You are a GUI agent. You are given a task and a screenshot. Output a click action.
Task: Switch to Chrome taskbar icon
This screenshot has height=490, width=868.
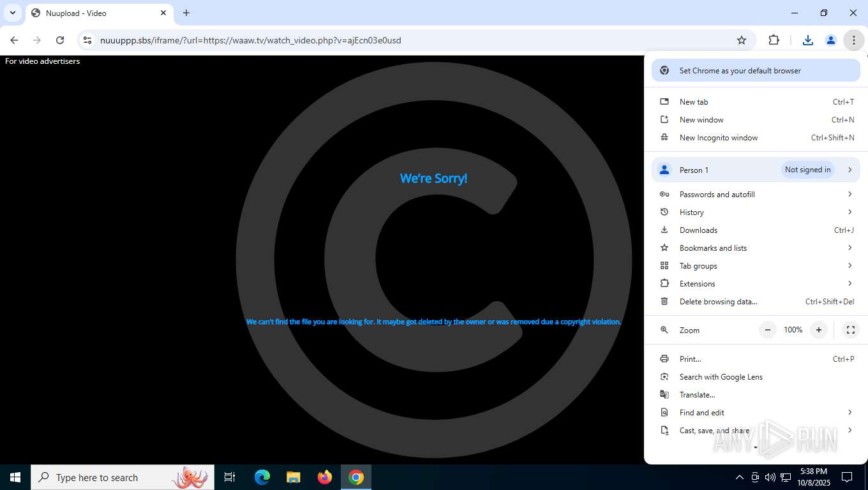356,477
